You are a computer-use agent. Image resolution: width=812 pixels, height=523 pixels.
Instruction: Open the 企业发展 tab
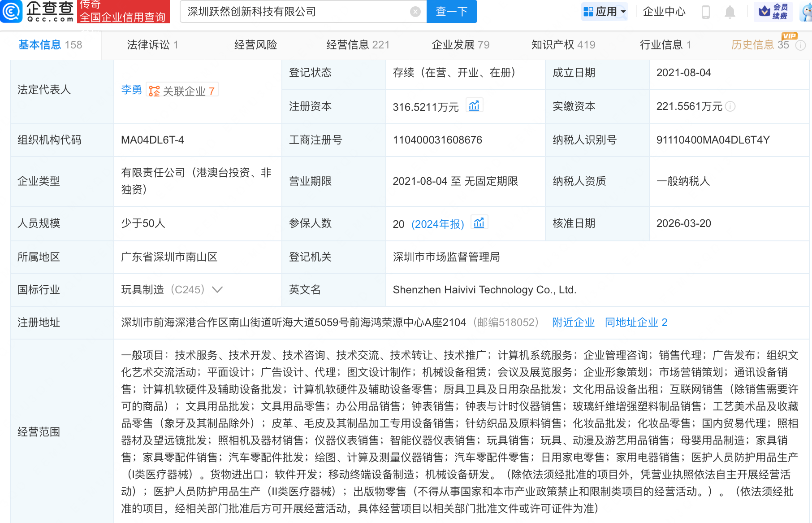tap(461, 45)
